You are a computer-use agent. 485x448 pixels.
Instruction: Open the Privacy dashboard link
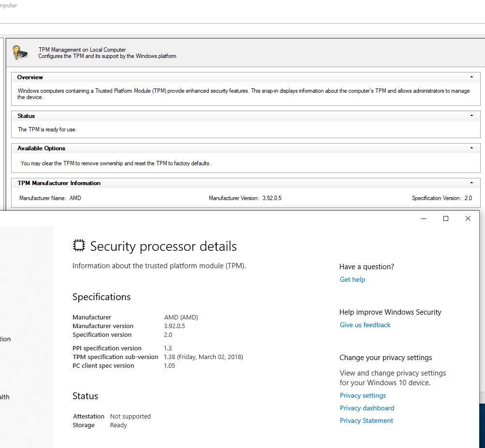point(367,408)
